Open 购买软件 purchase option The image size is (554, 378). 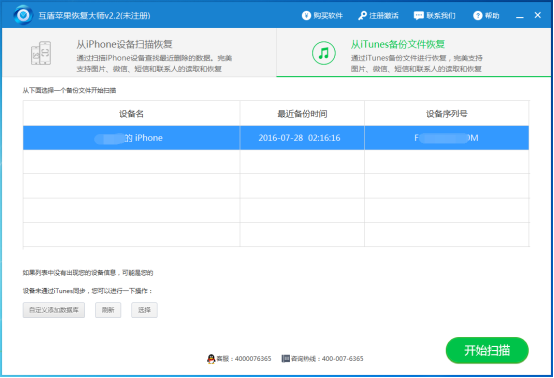322,16
